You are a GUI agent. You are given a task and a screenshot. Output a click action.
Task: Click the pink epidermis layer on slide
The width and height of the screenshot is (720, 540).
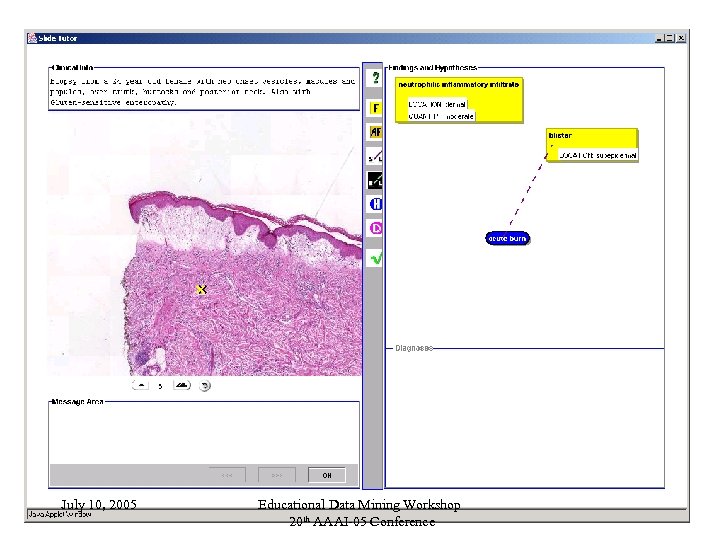click(x=248, y=224)
